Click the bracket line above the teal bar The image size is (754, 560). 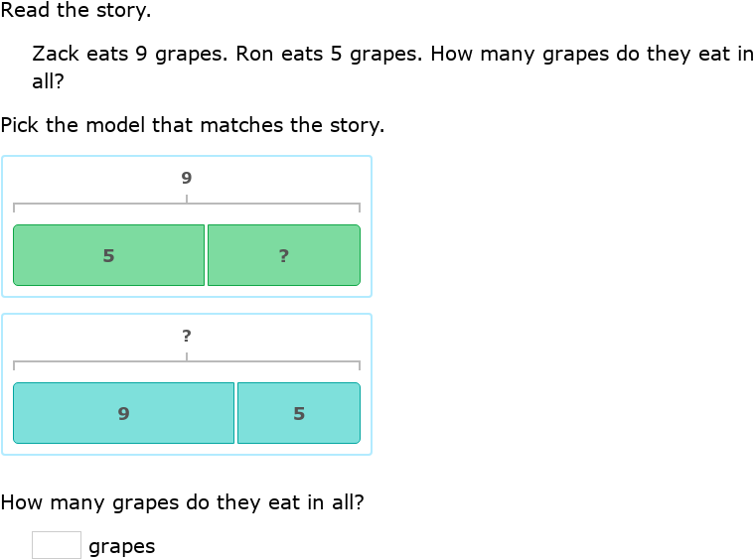pos(99,361)
